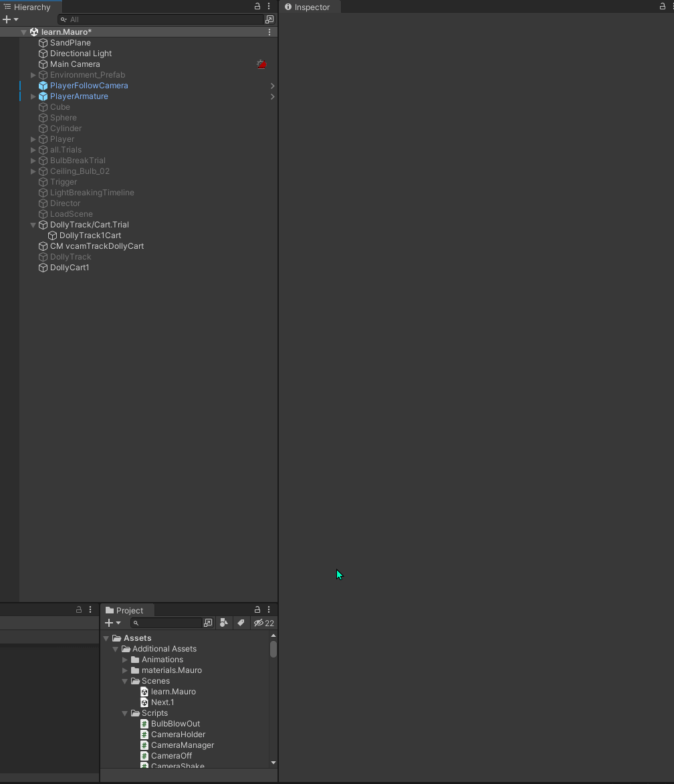This screenshot has height=784, width=674.
Task: Click the red warning icon beside Main Camera
Action: click(x=261, y=64)
